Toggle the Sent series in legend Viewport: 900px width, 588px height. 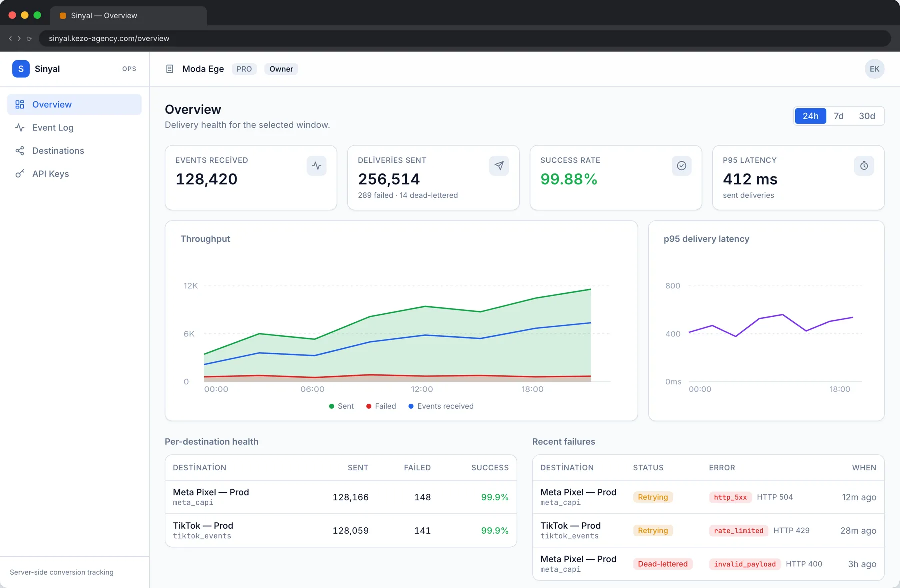(x=341, y=406)
